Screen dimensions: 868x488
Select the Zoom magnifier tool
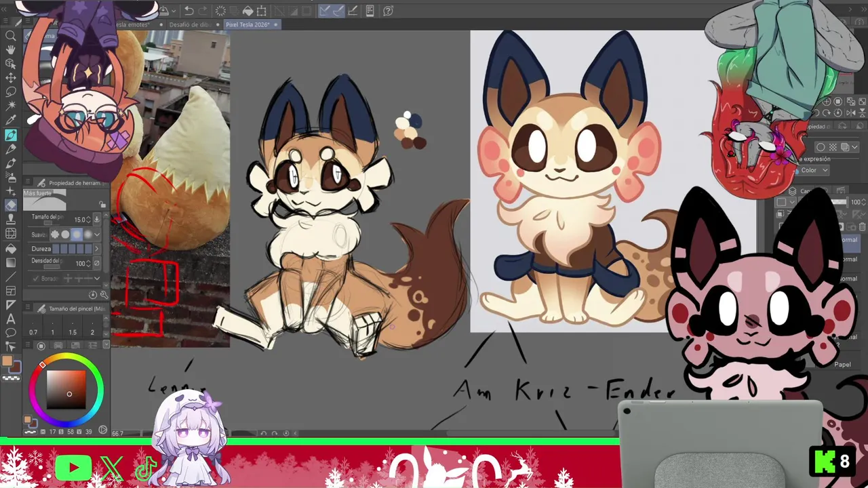point(11,35)
